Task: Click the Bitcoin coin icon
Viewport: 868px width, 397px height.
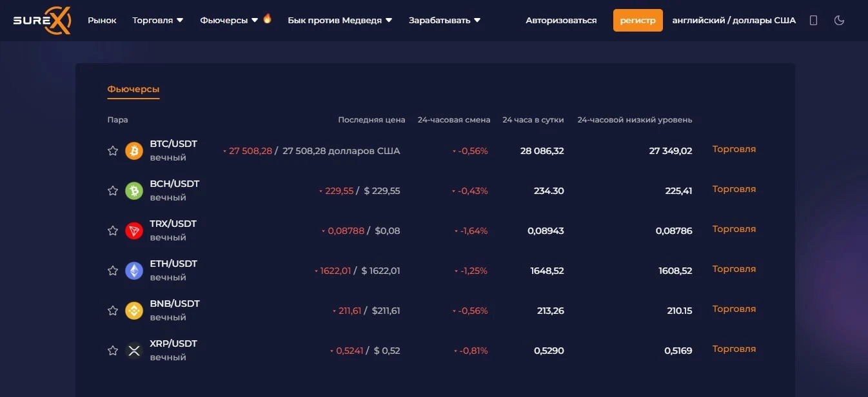Action: (x=134, y=151)
